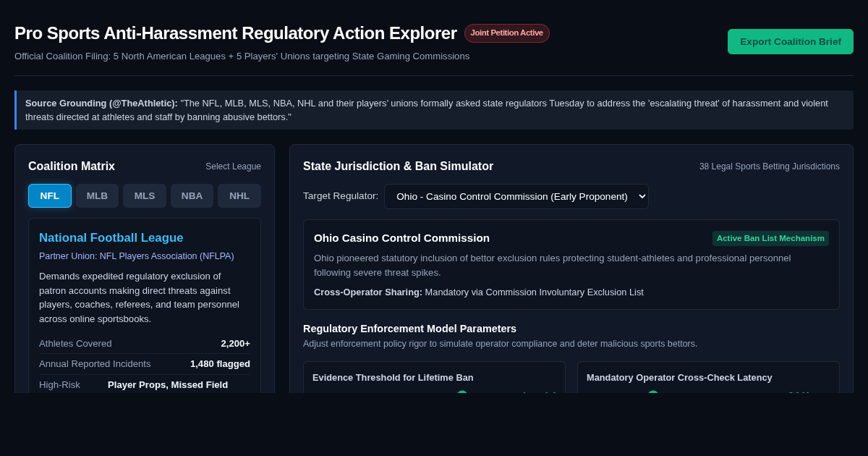868x456 pixels.
Task: Click the Cross-Operator Sharing label
Action: (368, 292)
